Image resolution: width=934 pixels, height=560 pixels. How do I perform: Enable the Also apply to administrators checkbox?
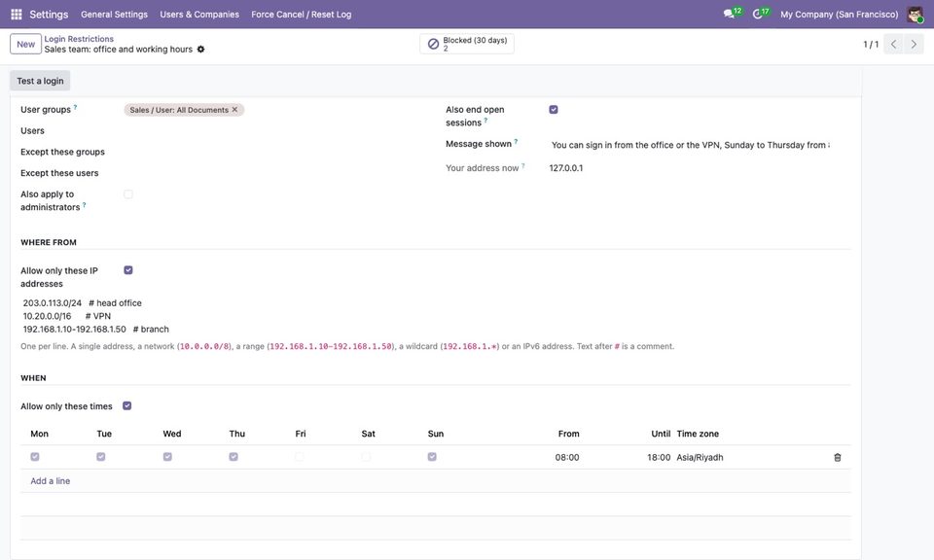point(128,194)
